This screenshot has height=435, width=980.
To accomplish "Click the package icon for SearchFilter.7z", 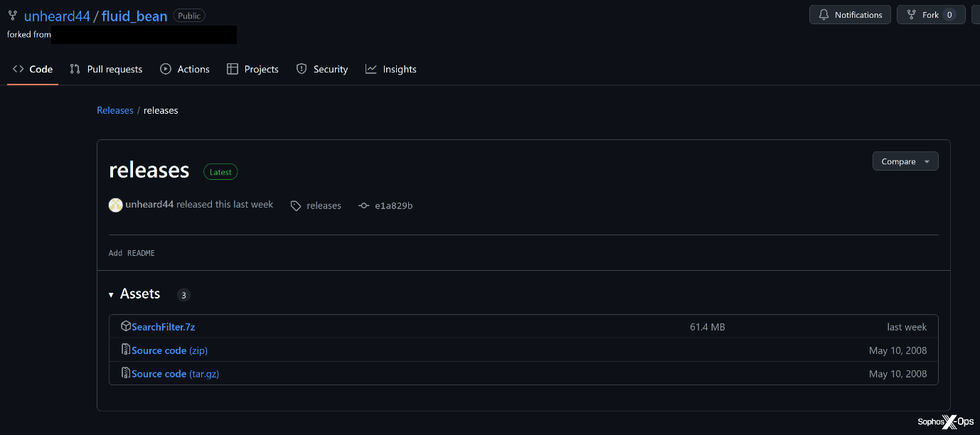I will tap(126, 326).
